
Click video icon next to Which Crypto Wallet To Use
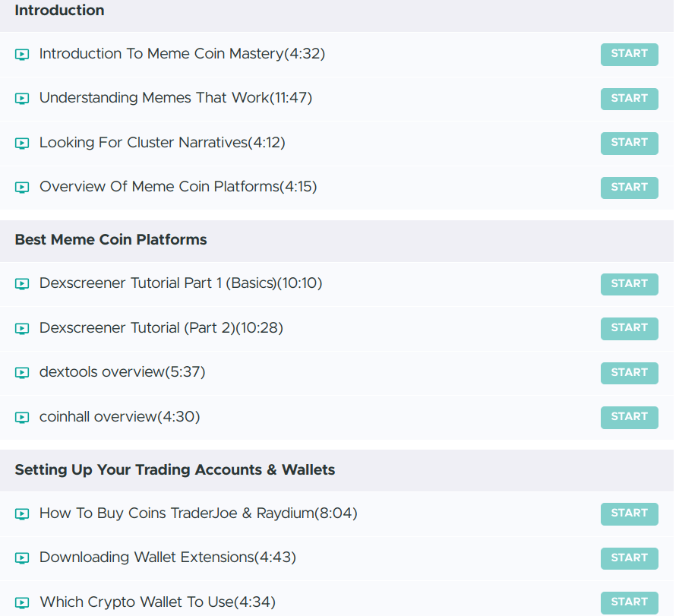[22, 603]
